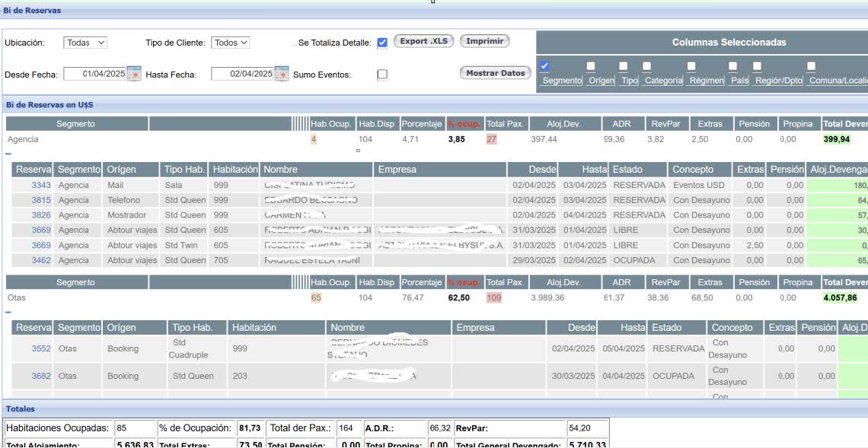The image size is (868, 448).
Task: Check the Orígen column checkbox
Action: (591, 66)
